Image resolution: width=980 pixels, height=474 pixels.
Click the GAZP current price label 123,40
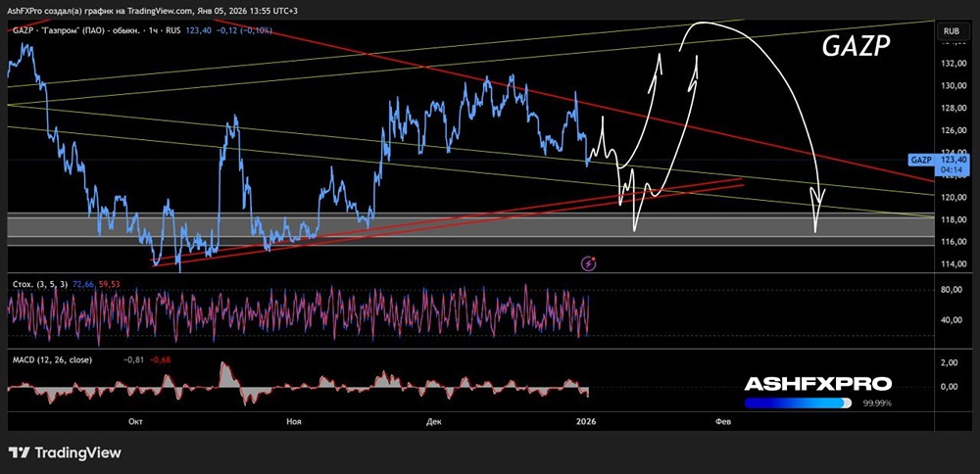tap(954, 160)
